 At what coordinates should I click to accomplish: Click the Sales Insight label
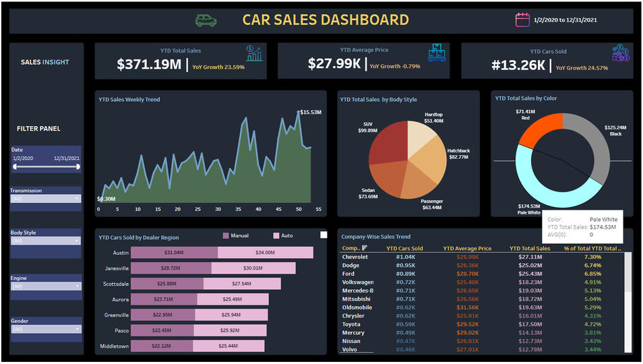(45, 62)
